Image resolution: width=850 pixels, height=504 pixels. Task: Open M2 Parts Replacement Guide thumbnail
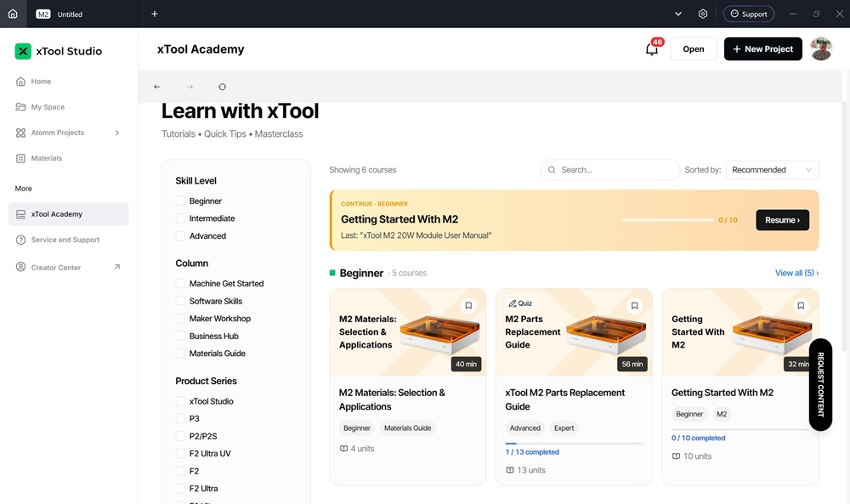[574, 332]
